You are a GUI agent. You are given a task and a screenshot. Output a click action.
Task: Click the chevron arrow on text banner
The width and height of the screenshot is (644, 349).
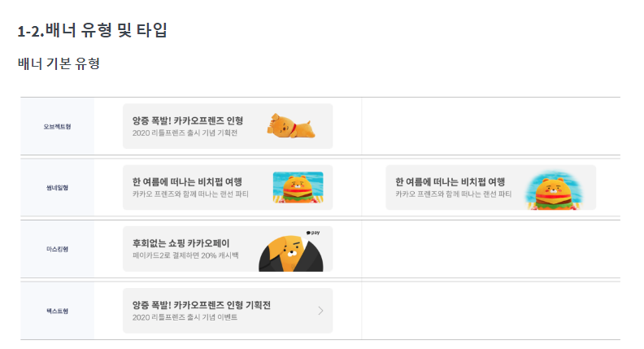pyautogui.click(x=320, y=311)
